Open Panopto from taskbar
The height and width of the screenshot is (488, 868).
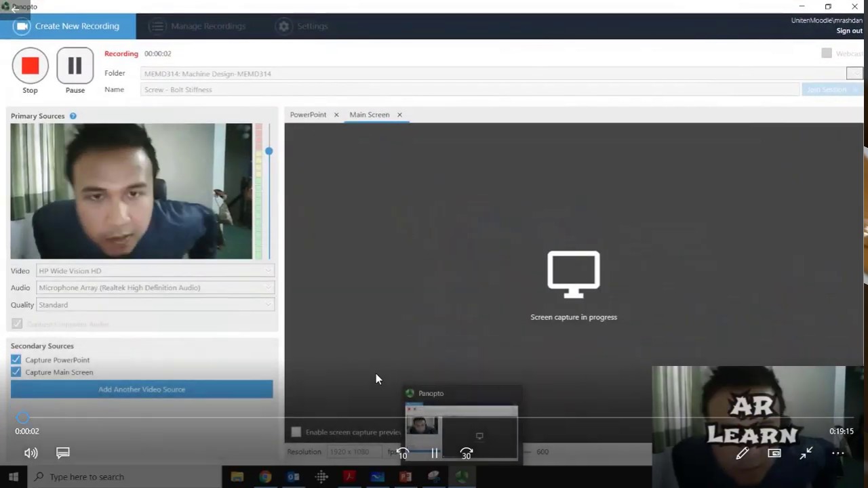[x=462, y=476]
